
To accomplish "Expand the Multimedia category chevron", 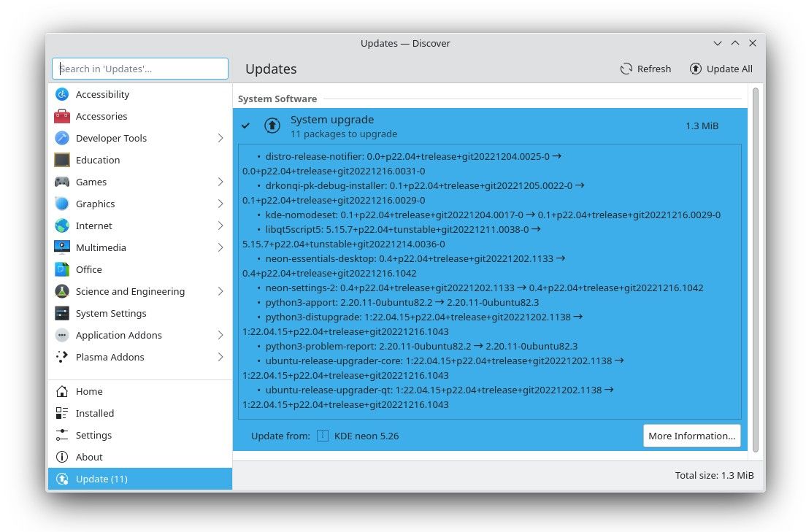I will [x=220, y=247].
